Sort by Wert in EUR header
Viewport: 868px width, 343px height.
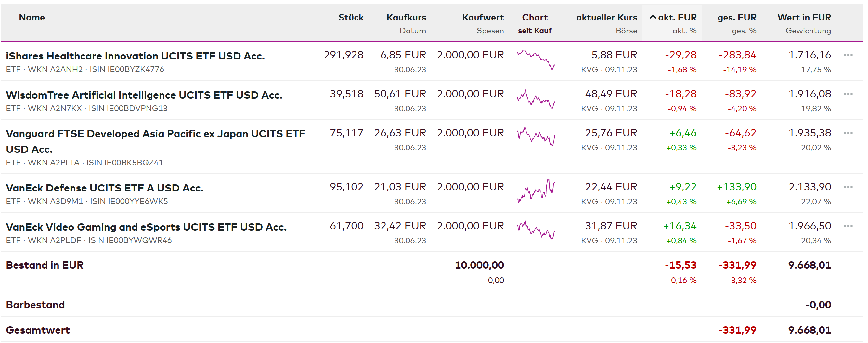804,18
